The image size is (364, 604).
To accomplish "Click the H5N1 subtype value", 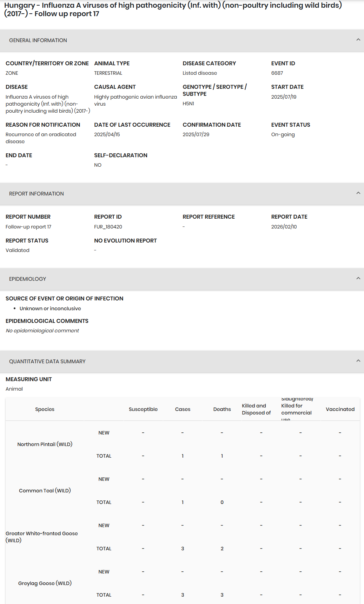I will point(188,104).
